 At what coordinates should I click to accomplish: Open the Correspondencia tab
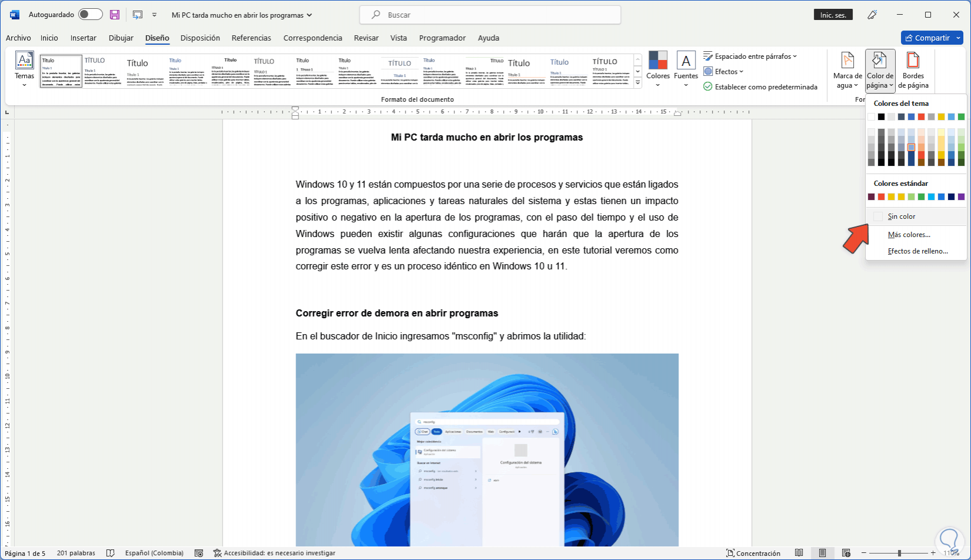coord(312,38)
